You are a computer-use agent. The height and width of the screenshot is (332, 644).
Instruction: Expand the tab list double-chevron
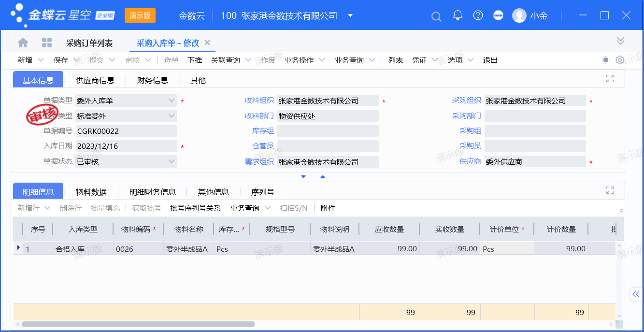coord(621,41)
